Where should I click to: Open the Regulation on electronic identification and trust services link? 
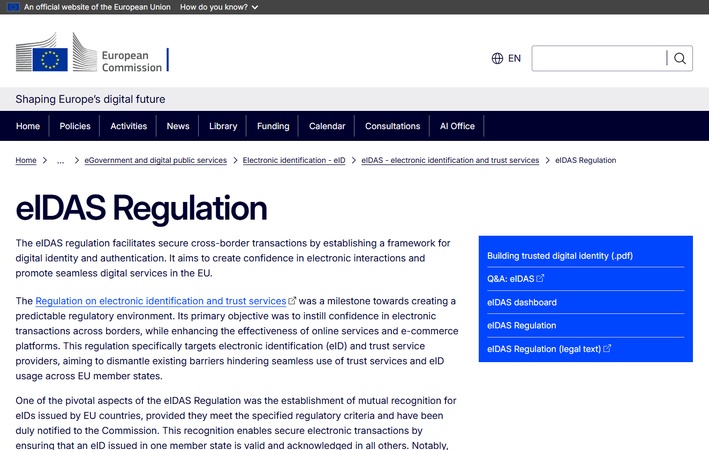click(x=161, y=301)
